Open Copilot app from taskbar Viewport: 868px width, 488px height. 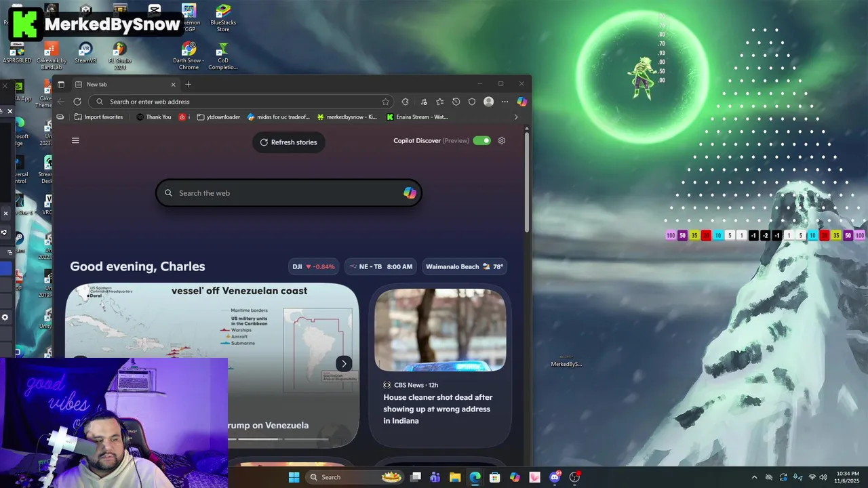515,477
